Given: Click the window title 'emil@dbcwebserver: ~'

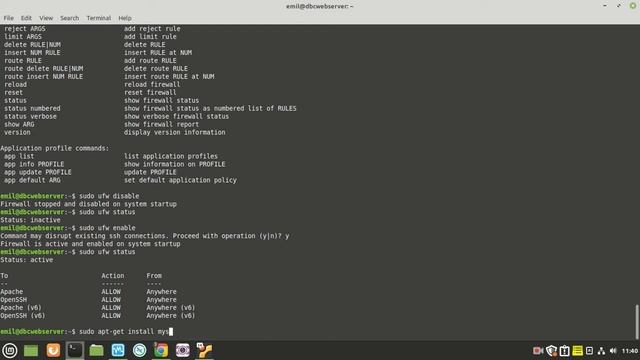Looking at the screenshot, I should click(320, 6).
